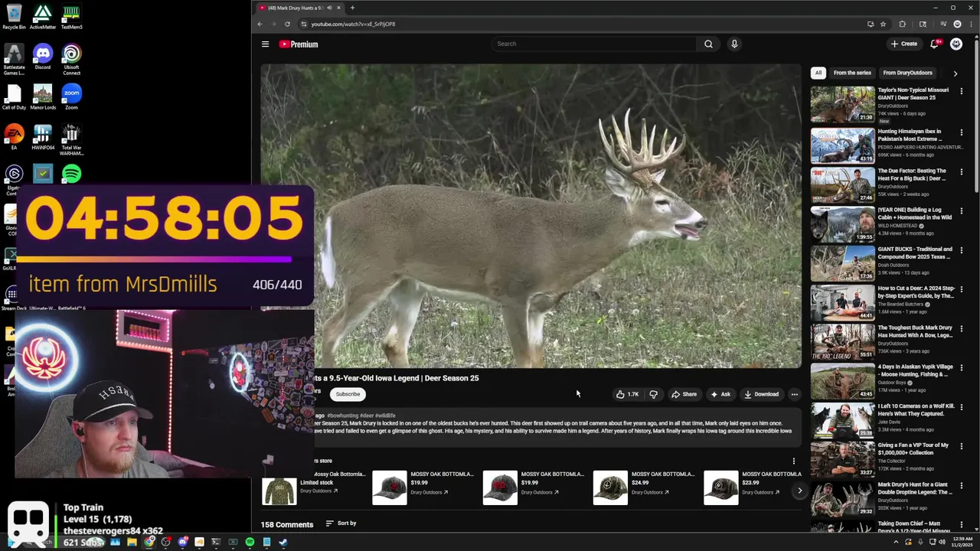
Task: Open Manor Lords desktop shortcut
Action: (x=43, y=97)
